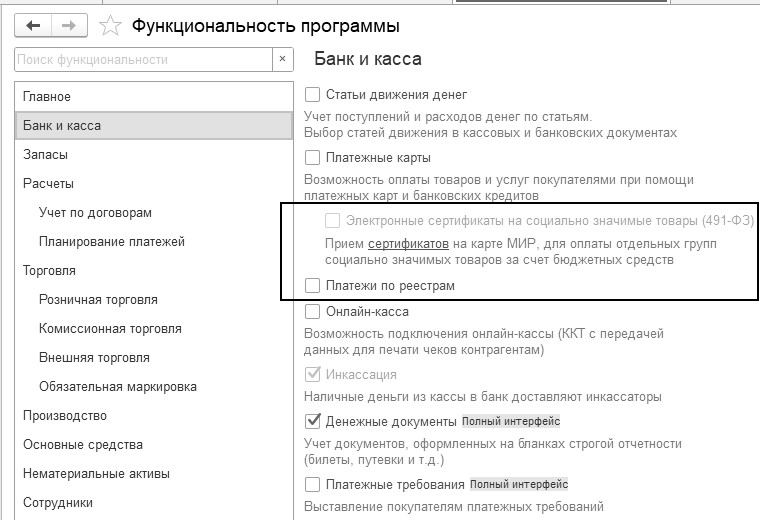Open the 'Сотрудники' section

[x=154, y=503]
